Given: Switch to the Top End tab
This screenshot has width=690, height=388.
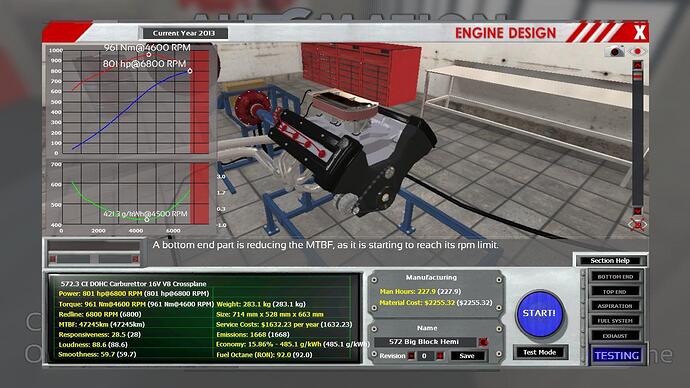Looking at the screenshot, I should click(x=615, y=292).
